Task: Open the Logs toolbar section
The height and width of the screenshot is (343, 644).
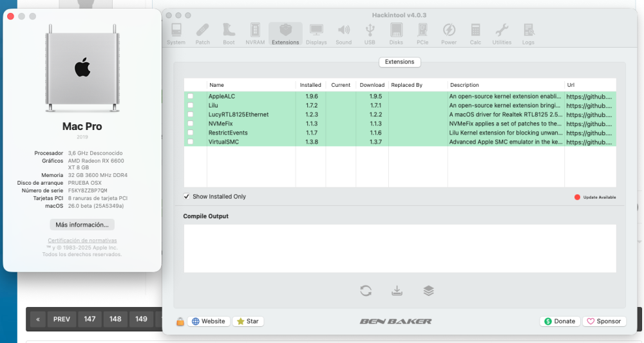Action: coord(528,33)
